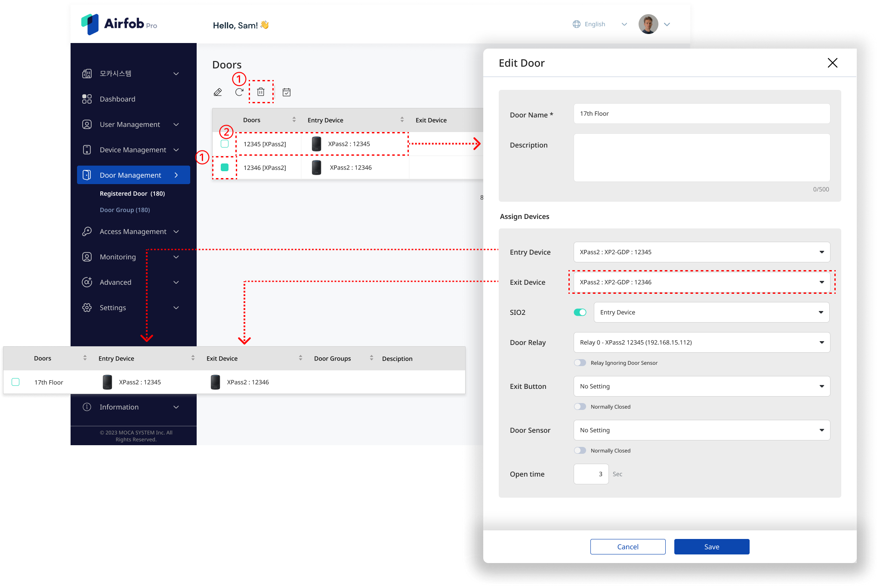This screenshot has width=880, height=588.
Task: Click the globe language icon
Action: [577, 24]
